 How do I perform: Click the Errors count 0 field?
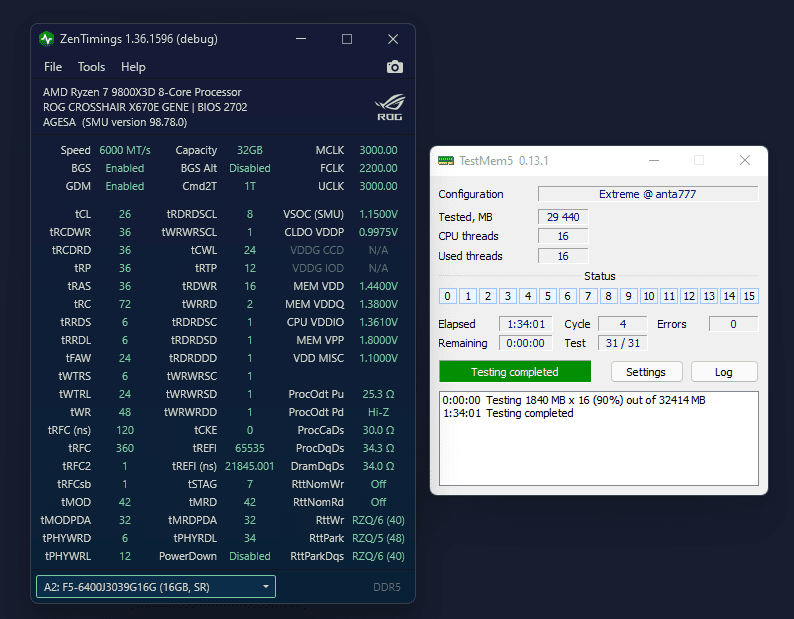coord(733,324)
